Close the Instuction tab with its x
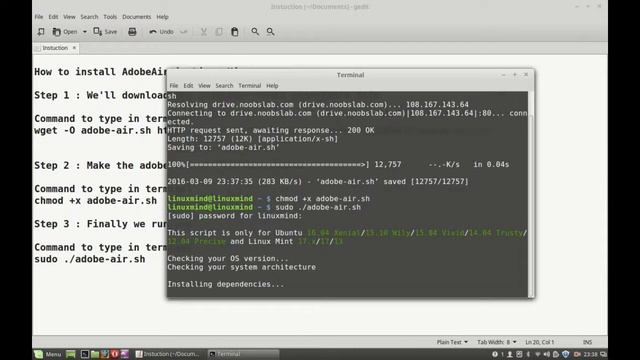The width and height of the screenshot is (640, 360). click(x=74, y=48)
